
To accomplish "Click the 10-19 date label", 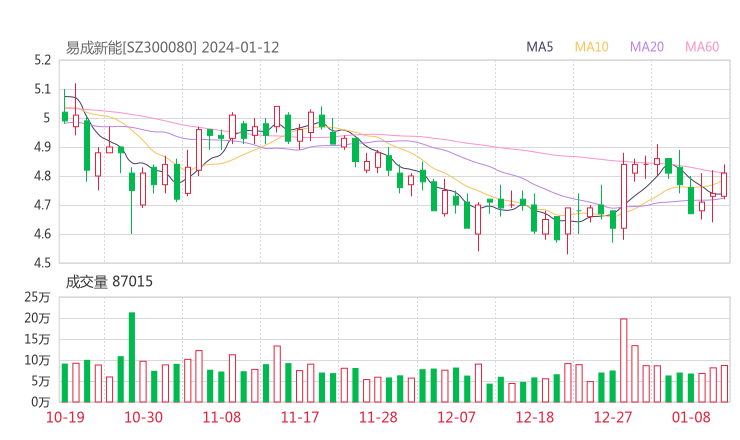I will 65,417.
